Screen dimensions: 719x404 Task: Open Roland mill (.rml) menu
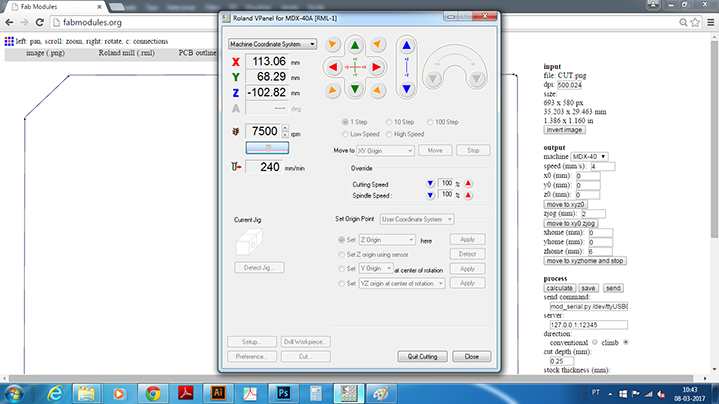pos(127,53)
